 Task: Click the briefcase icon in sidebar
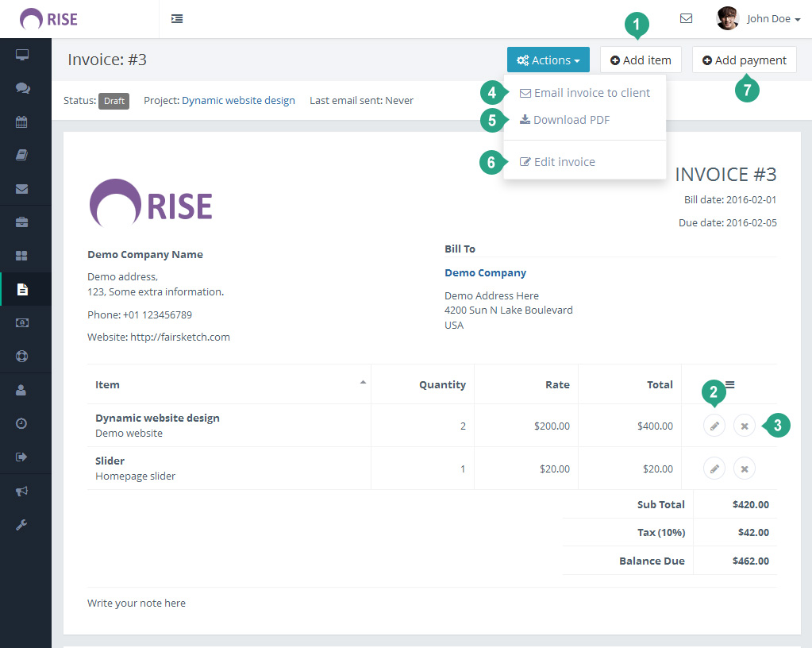(22, 222)
